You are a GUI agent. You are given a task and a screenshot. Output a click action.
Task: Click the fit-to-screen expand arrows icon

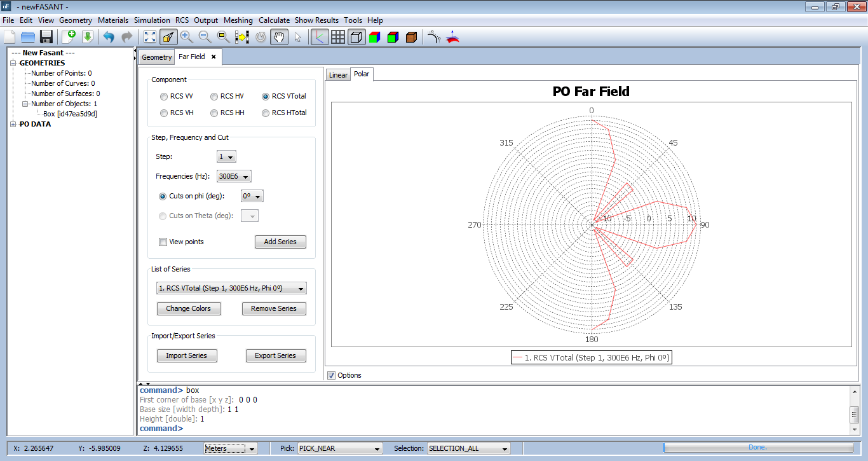(150, 37)
